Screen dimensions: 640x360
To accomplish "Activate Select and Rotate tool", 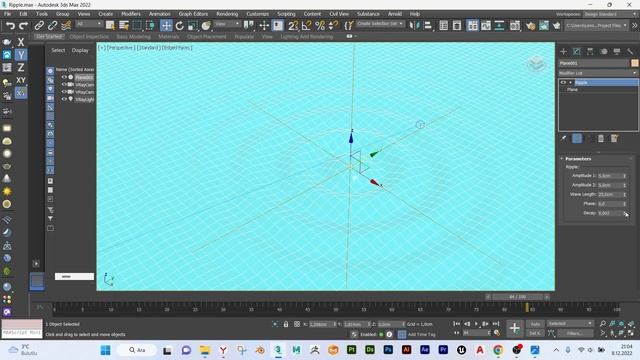I will coord(180,26).
